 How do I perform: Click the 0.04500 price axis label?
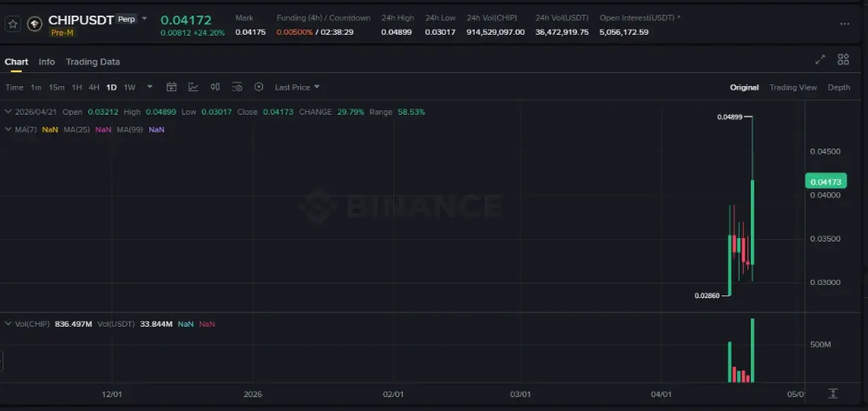(825, 152)
